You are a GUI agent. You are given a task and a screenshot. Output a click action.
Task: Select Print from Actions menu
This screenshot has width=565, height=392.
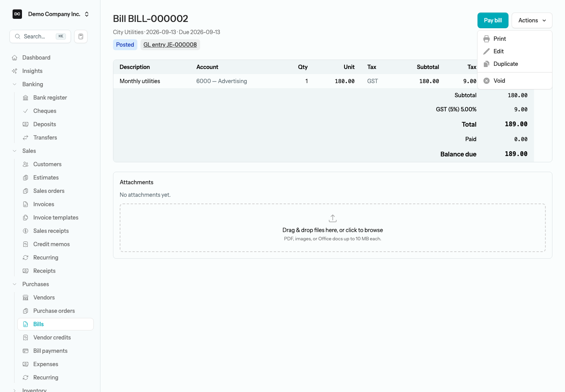click(x=515, y=39)
